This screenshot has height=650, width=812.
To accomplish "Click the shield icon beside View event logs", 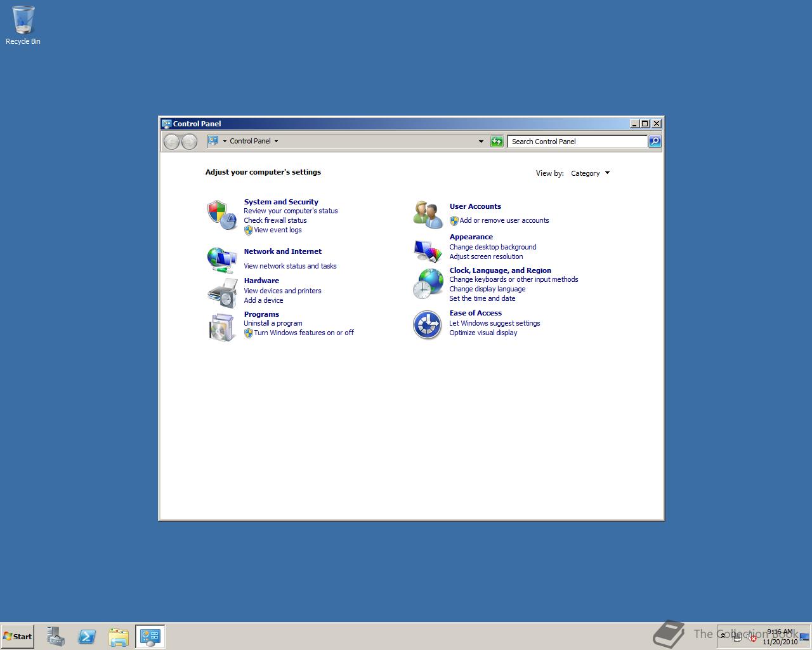I will (x=249, y=230).
